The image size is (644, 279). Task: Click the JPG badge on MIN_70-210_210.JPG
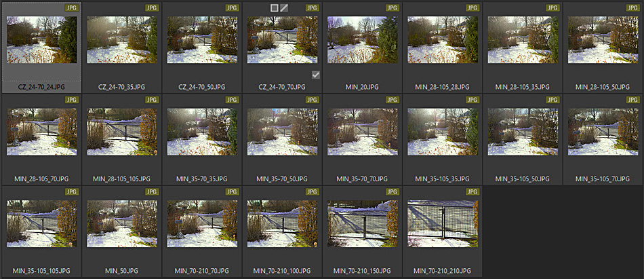[472, 191]
